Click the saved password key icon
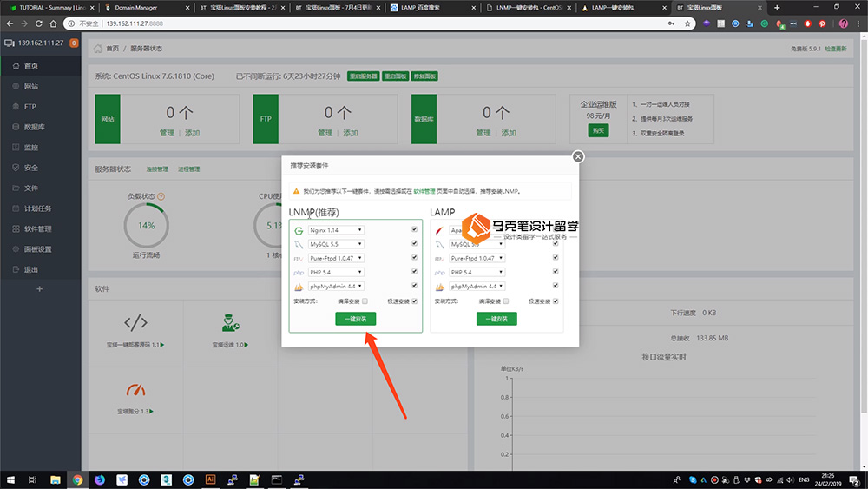Screen dimensions: 868x489 click(x=672, y=23)
